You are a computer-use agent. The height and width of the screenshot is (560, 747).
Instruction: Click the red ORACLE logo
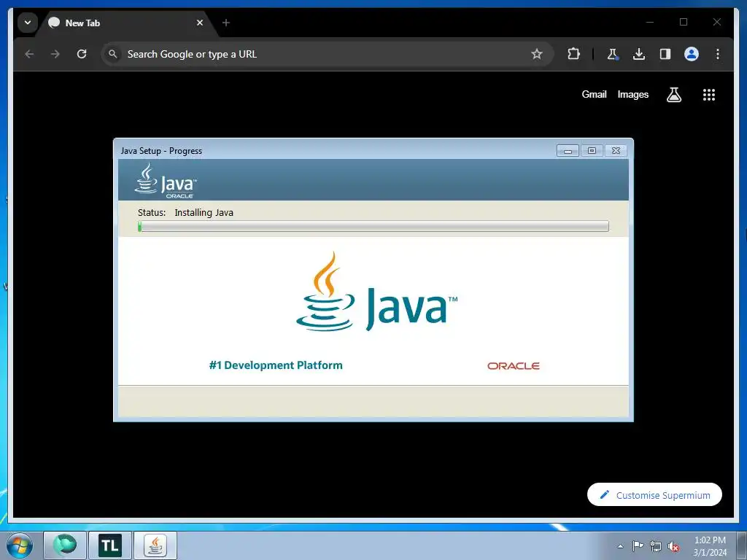513,366
